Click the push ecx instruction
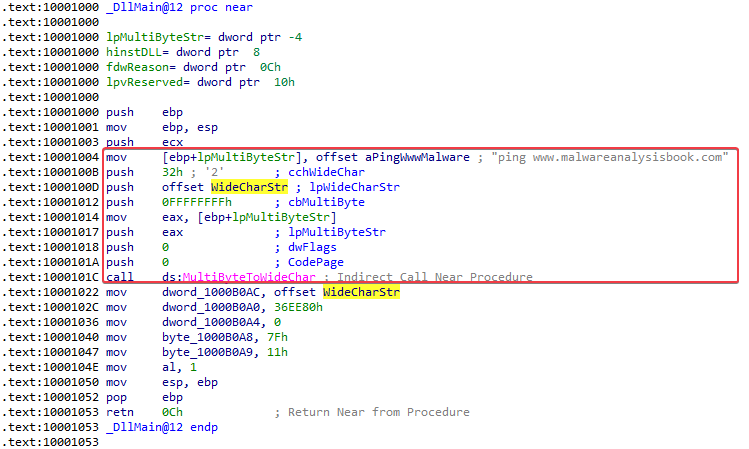749x449 pixels. (144, 142)
